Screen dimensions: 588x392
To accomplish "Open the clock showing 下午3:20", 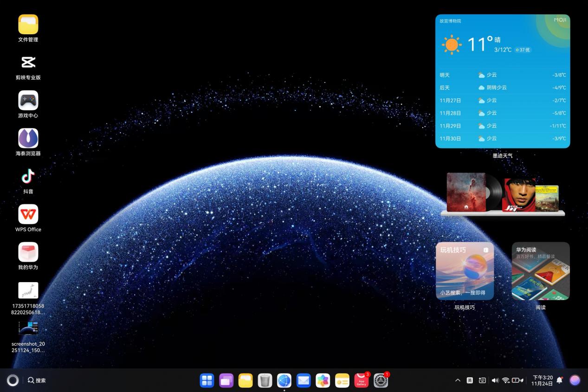I will tap(542, 380).
